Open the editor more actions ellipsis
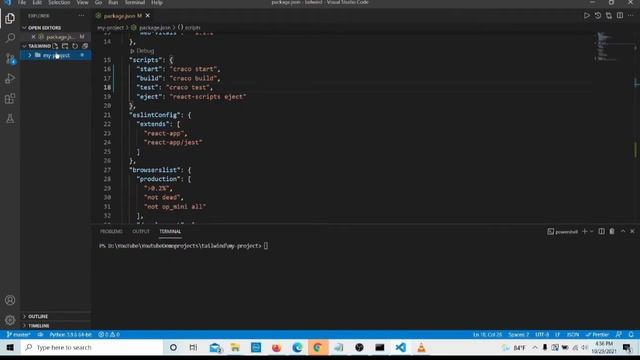The height and width of the screenshot is (360, 640). pos(631,16)
